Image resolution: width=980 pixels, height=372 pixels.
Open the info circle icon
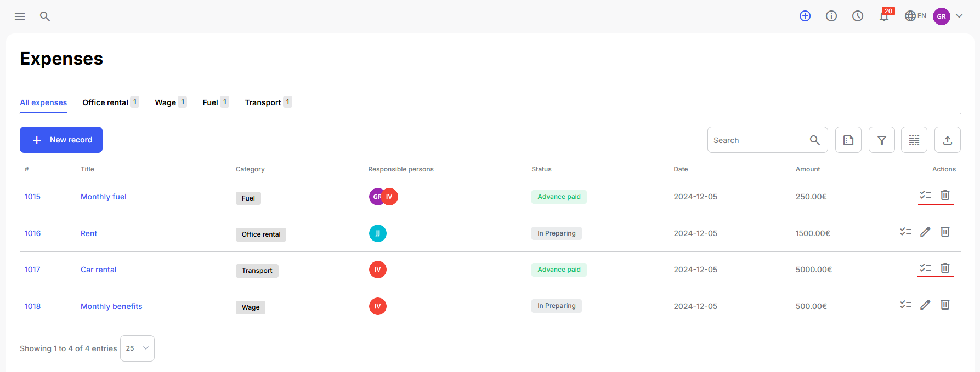click(831, 16)
